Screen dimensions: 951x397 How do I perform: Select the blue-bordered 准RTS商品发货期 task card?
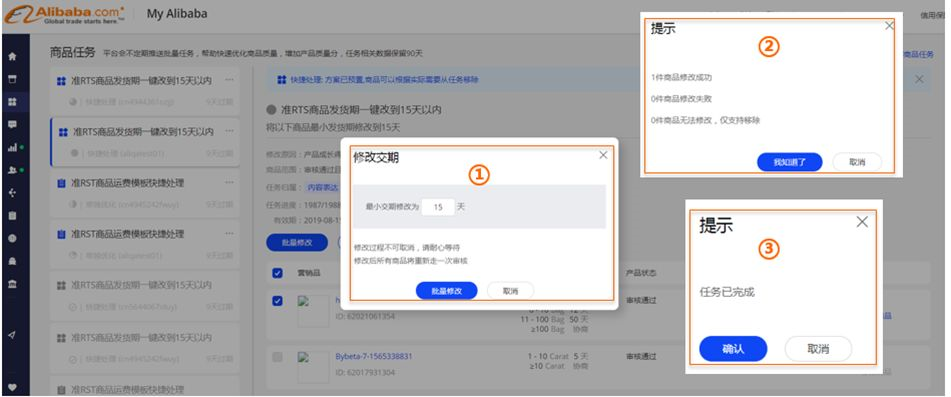click(144, 142)
